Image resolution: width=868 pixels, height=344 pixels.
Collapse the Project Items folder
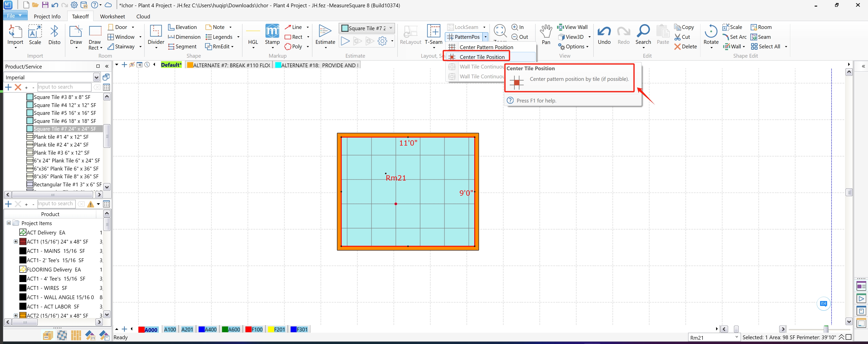[x=9, y=223]
